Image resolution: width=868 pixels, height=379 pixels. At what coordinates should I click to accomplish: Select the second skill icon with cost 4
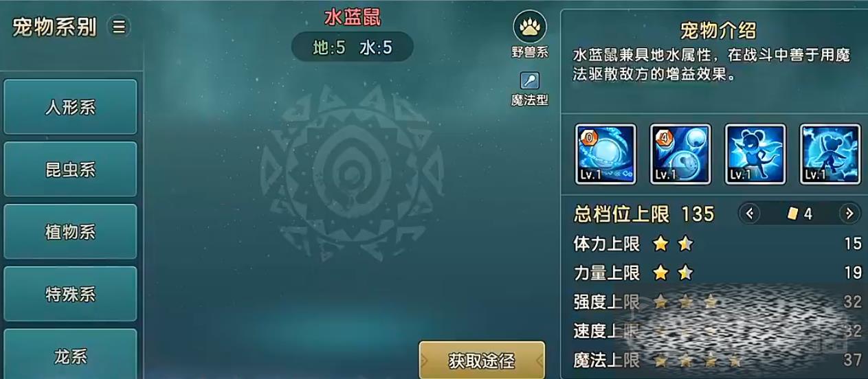680,154
